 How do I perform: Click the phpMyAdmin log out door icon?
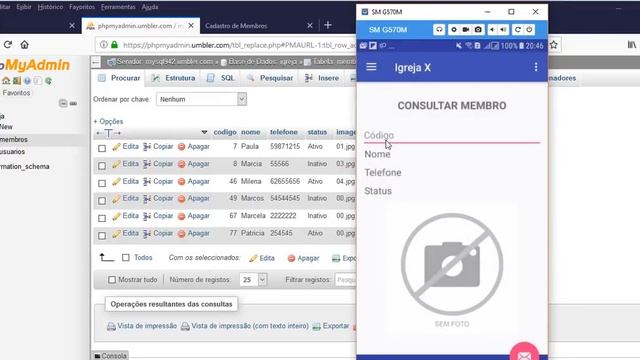(17, 81)
